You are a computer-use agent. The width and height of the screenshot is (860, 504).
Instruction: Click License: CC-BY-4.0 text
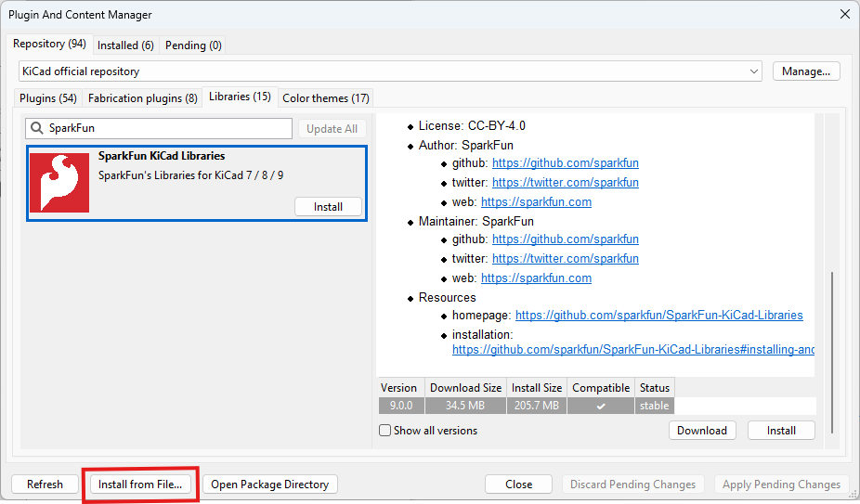472,125
